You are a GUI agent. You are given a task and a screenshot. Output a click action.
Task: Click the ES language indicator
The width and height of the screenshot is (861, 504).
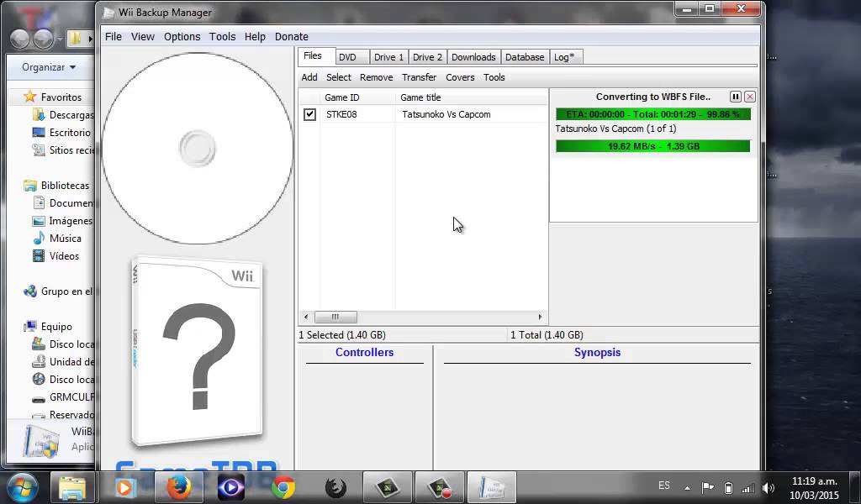click(664, 486)
